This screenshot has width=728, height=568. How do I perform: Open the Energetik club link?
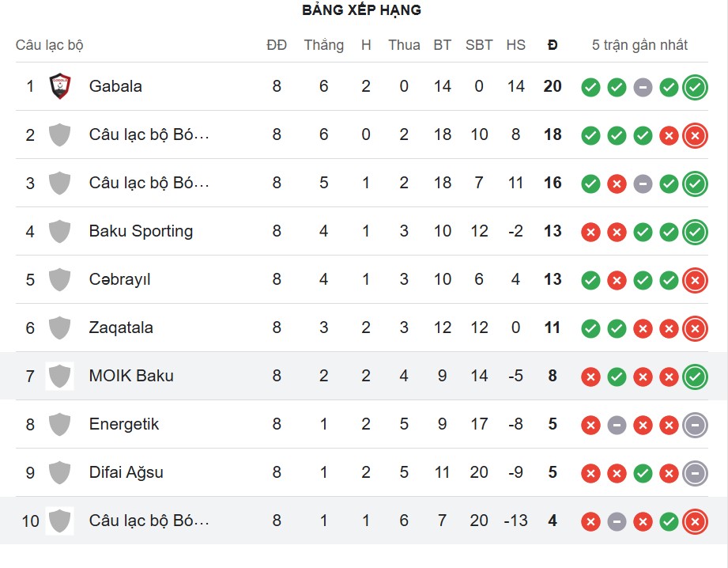tap(124, 424)
